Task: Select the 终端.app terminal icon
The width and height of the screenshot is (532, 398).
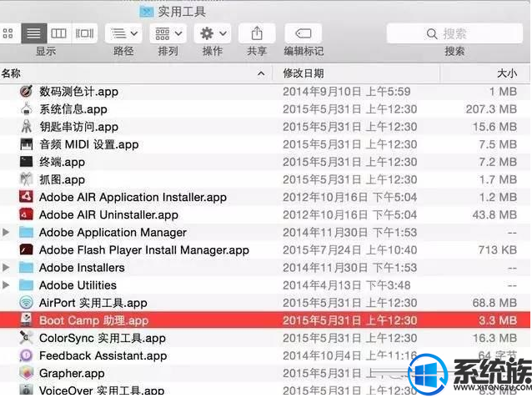Action: pyautogui.click(x=26, y=162)
